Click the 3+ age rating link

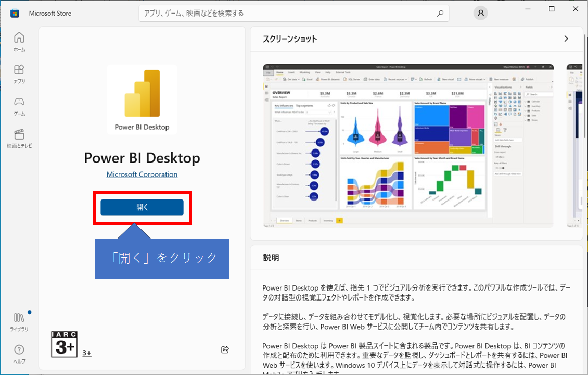pyautogui.click(x=87, y=353)
